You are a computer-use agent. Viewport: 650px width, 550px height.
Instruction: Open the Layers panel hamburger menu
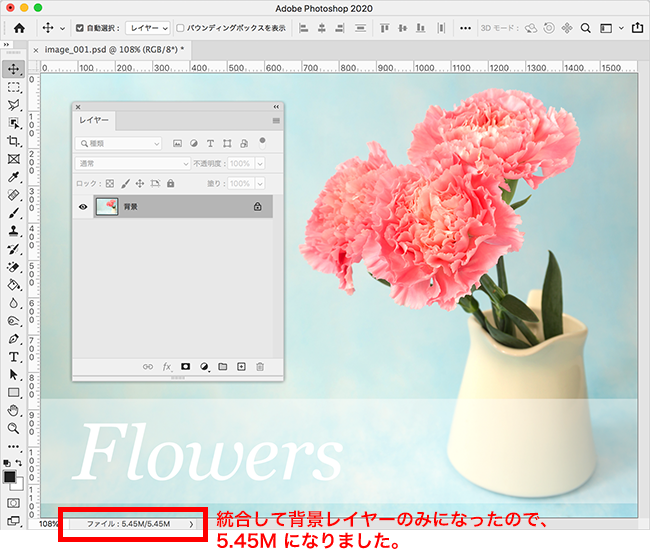[276, 121]
